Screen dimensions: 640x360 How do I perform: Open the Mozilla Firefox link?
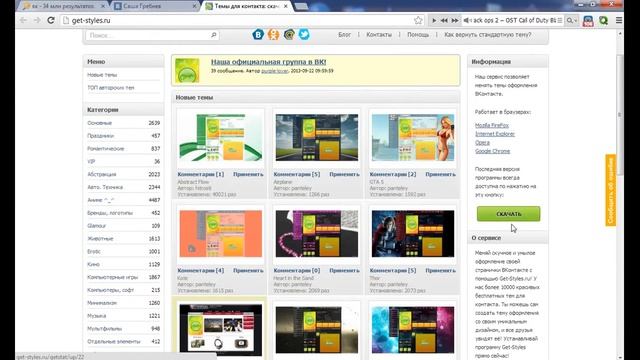(x=492, y=125)
